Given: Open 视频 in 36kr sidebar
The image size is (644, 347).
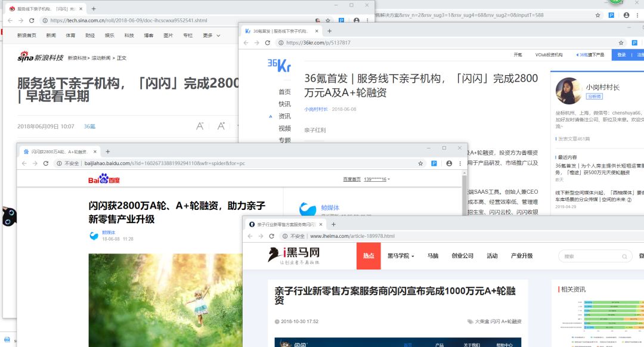Looking at the screenshot, I should pos(284,128).
